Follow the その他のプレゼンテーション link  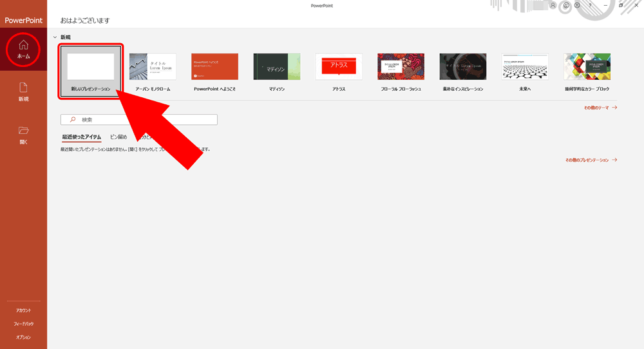click(x=591, y=160)
